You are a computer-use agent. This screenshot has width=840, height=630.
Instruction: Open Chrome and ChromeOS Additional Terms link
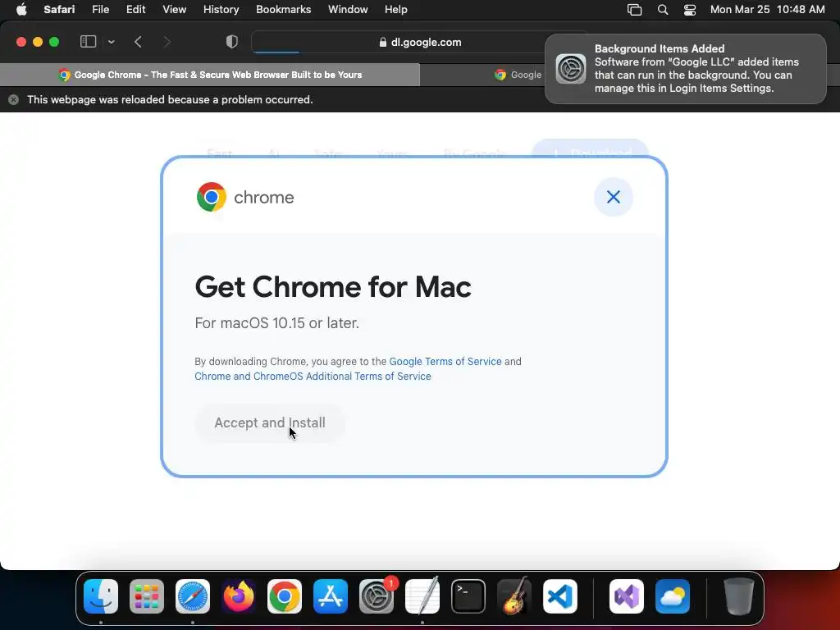[313, 376]
